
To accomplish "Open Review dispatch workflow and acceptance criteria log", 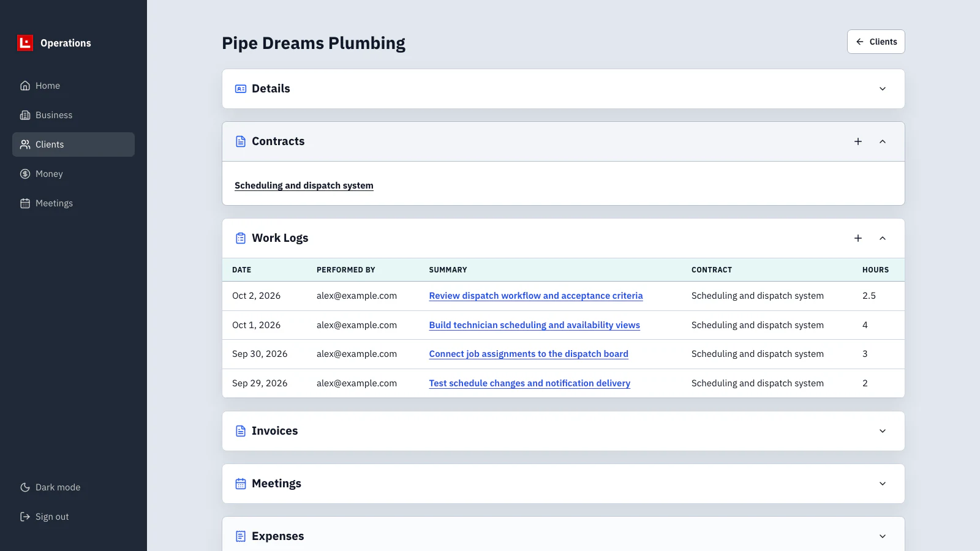I will click(536, 296).
